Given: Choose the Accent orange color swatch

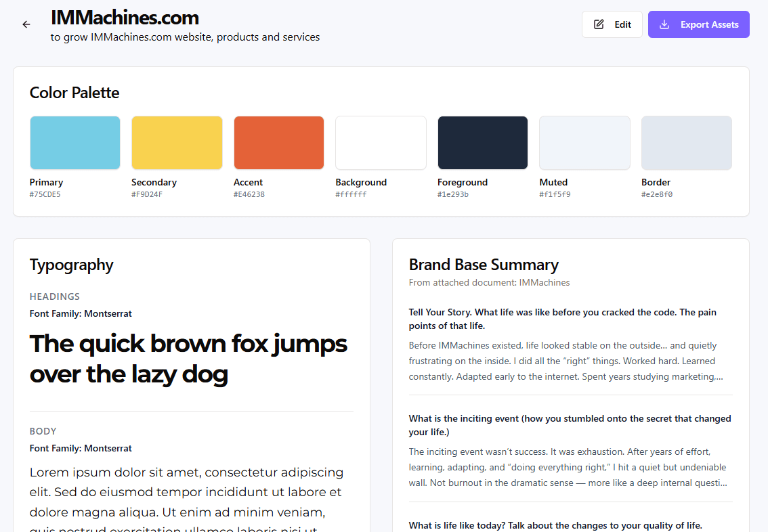Looking at the screenshot, I should pos(279,143).
